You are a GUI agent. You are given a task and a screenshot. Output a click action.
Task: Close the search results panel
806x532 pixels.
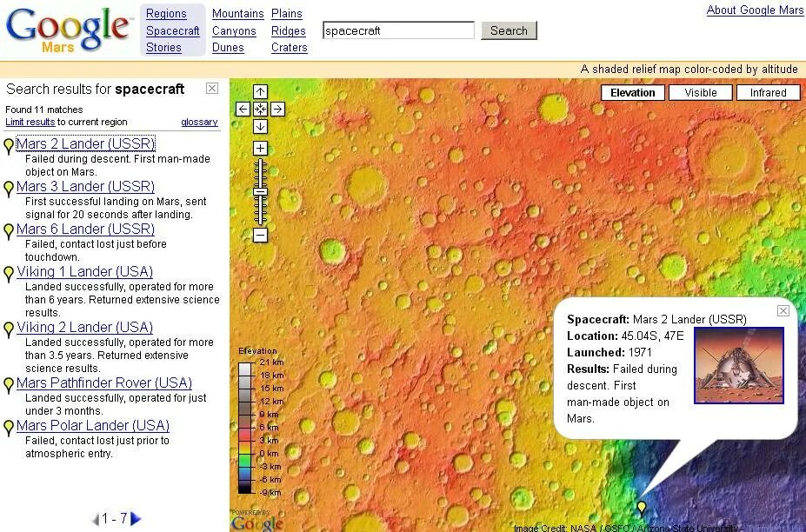[212, 89]
